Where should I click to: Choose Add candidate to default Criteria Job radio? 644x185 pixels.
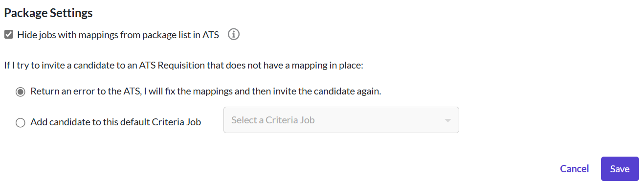tap(20, 122)
